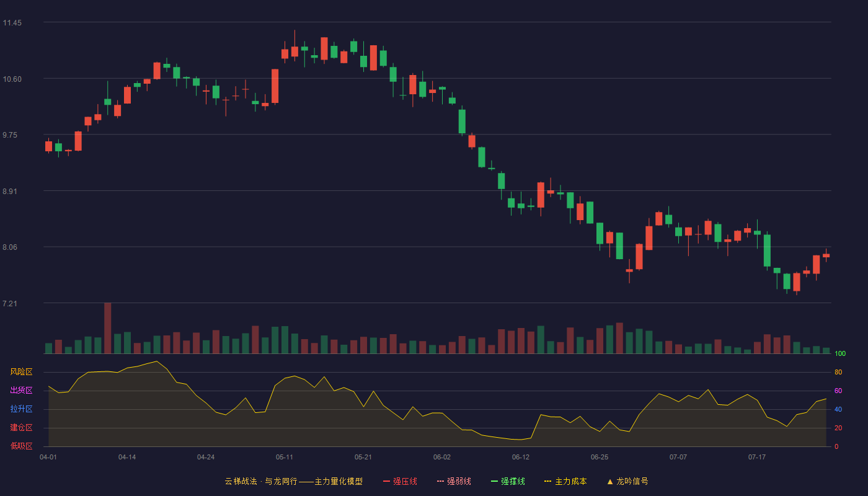Viewport: 868px width, 496px height.
Task: Click the 40 indicator scale value
Action: tap(838, 409)
